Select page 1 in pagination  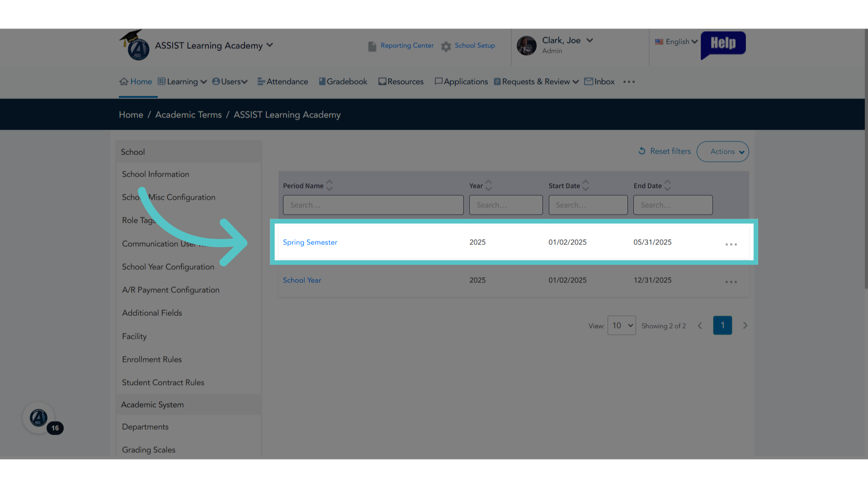click(x=722, y=325)
